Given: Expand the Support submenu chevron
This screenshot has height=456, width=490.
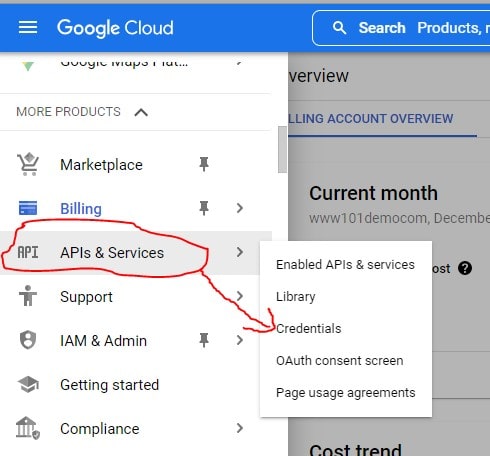Looking at the screenshot, I should click(x=240, y=296).
